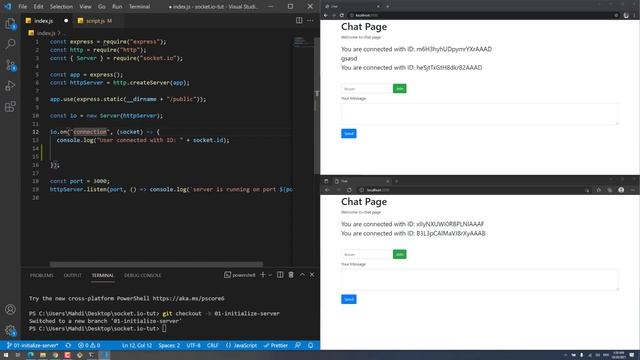Click the feedback icon in the status bar
The height and width of the screenshot is (360, 640).
(298, 345)
